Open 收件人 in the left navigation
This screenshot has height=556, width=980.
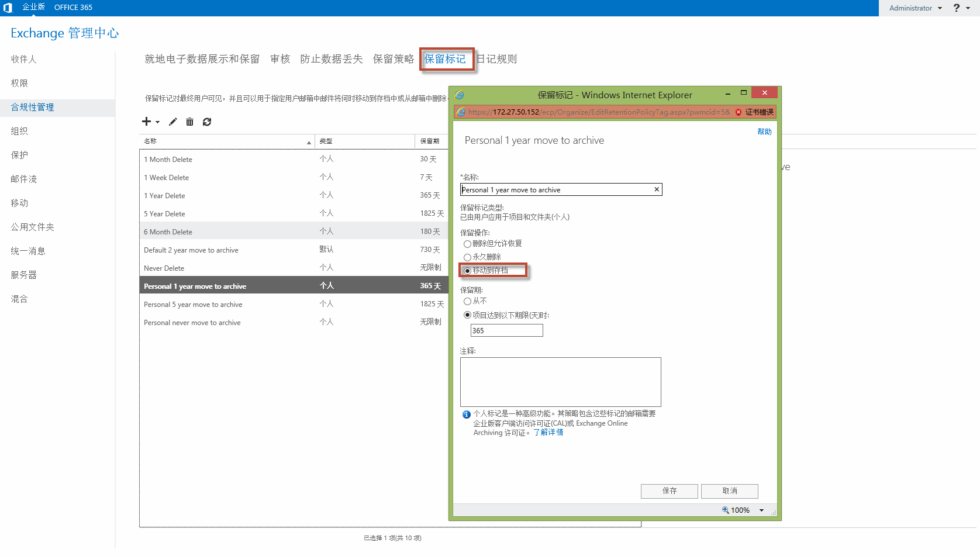point(23,59)
